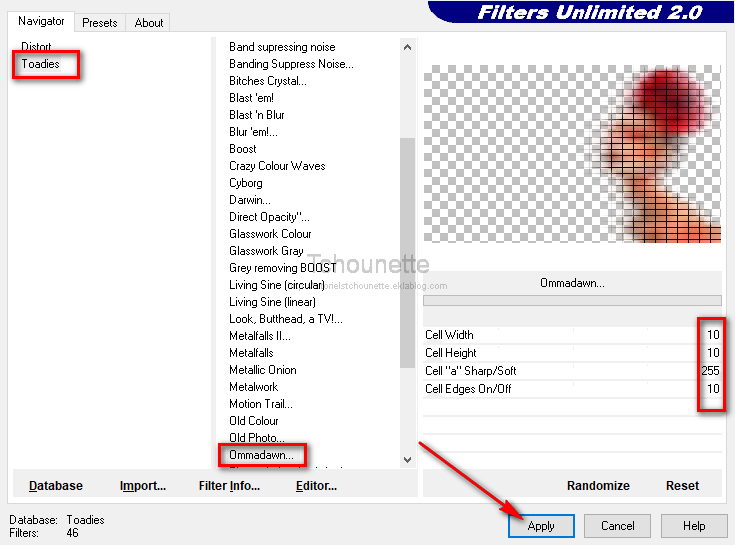Adjust the Cell Width slider row

tap(571, 335)
